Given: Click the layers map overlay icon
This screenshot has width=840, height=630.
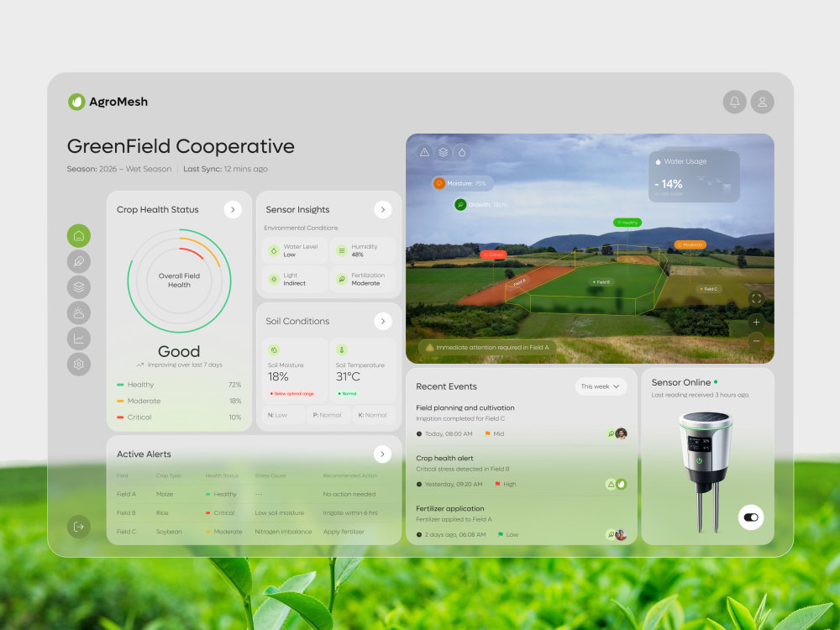Looking at the screenshot, I should tap(443, 153).
